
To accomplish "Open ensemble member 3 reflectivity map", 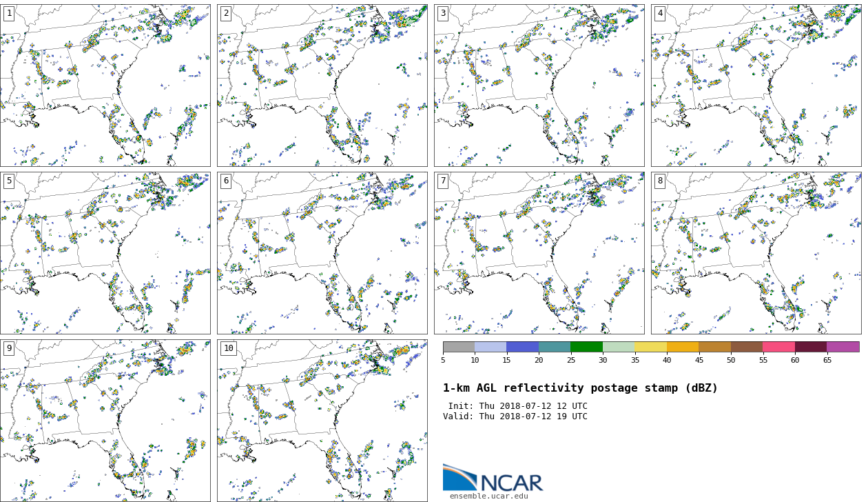I will [539, 86].
